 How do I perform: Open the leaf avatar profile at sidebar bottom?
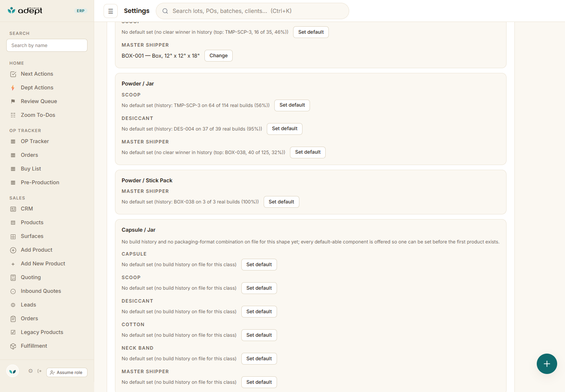(13, 371)
